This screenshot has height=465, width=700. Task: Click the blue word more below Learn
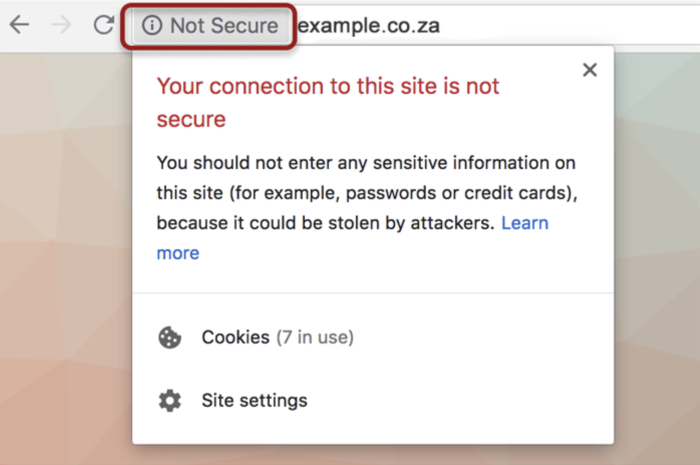coord(178,253)
